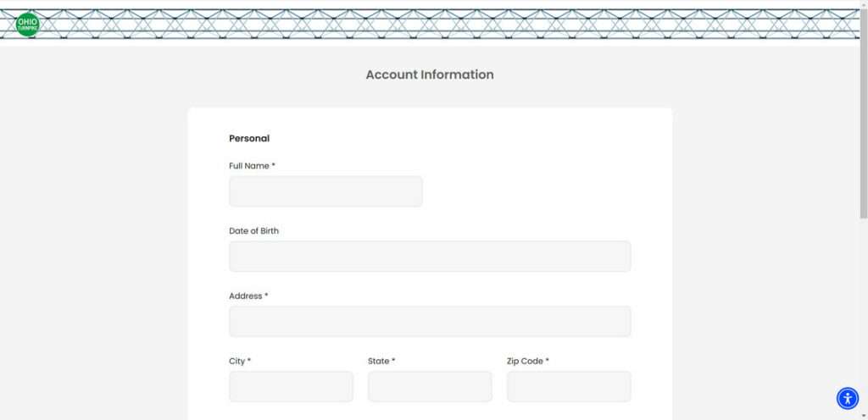868x420 pixels.
Task: Click the "State *" field label
Action: click(381, 362)
